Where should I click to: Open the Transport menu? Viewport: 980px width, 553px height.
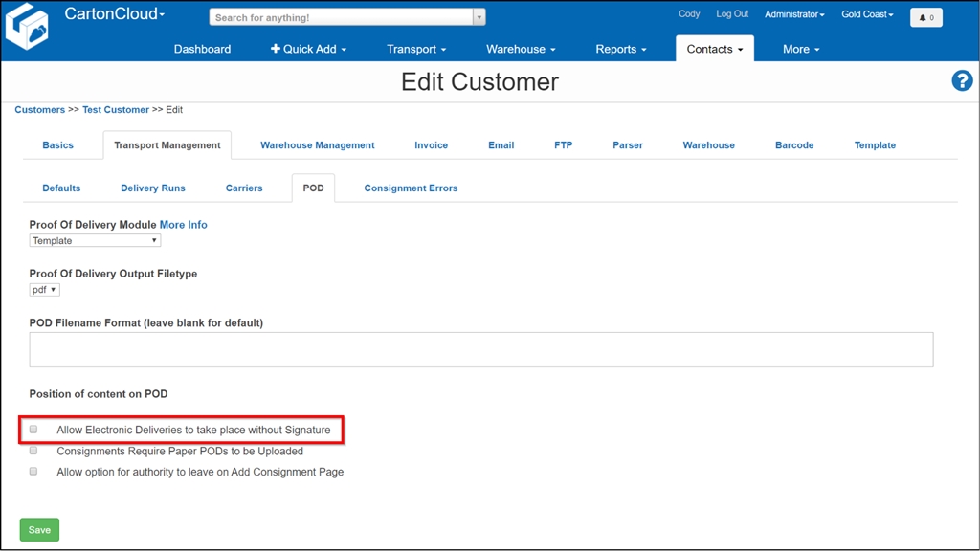(416, 49)
